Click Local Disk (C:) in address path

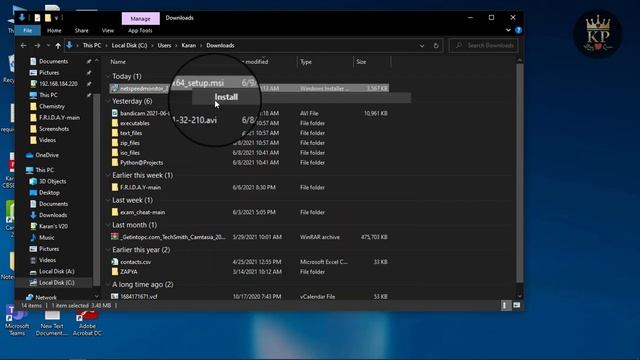(x=129, y=46)
